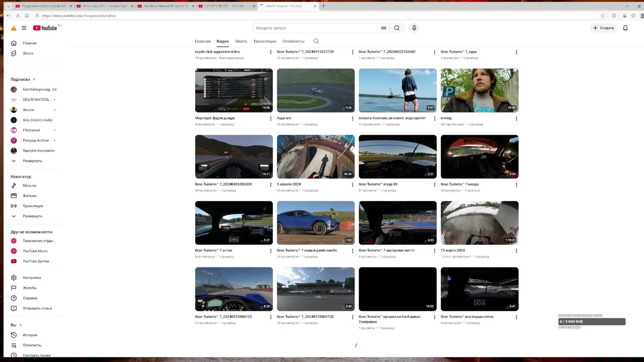Play the мопед video thumbnail
The image size is (644, 362).
(x=479, y=90)
